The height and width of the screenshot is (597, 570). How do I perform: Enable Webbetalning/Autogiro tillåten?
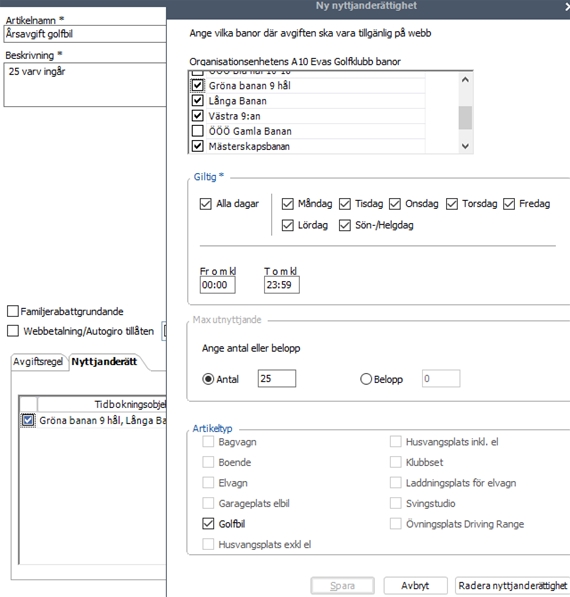click(x=13, y=331)
